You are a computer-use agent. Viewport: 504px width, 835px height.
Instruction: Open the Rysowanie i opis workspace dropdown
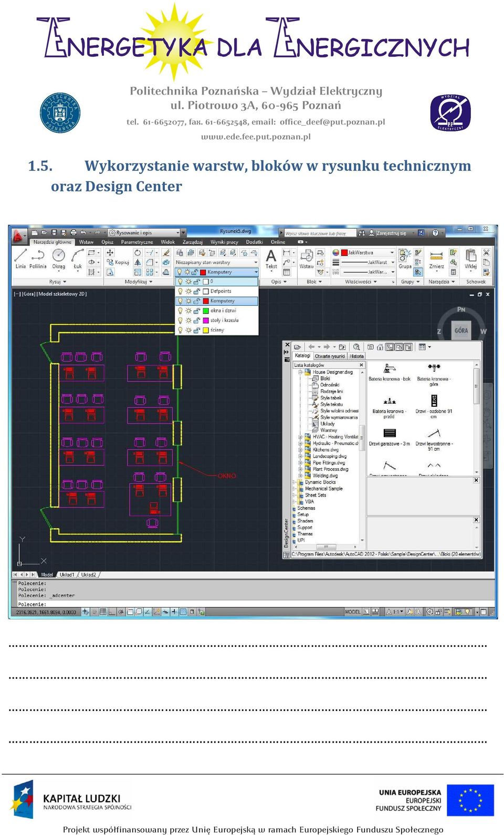click(x=177, y=232)
